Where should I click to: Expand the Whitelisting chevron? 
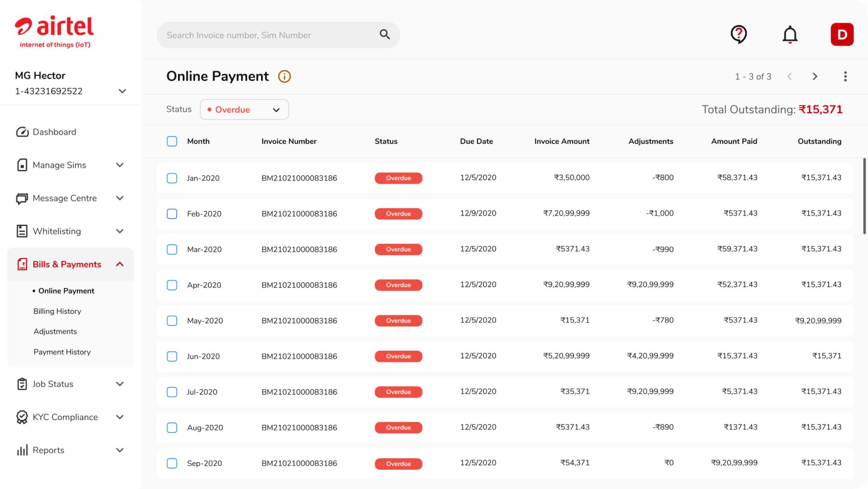pos(120,231)
